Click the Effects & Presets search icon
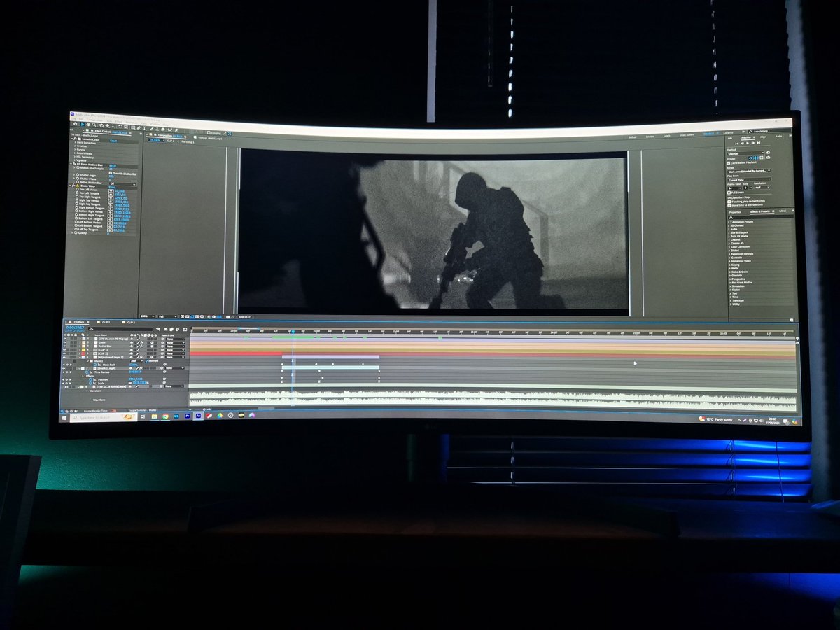 [731, 218]
